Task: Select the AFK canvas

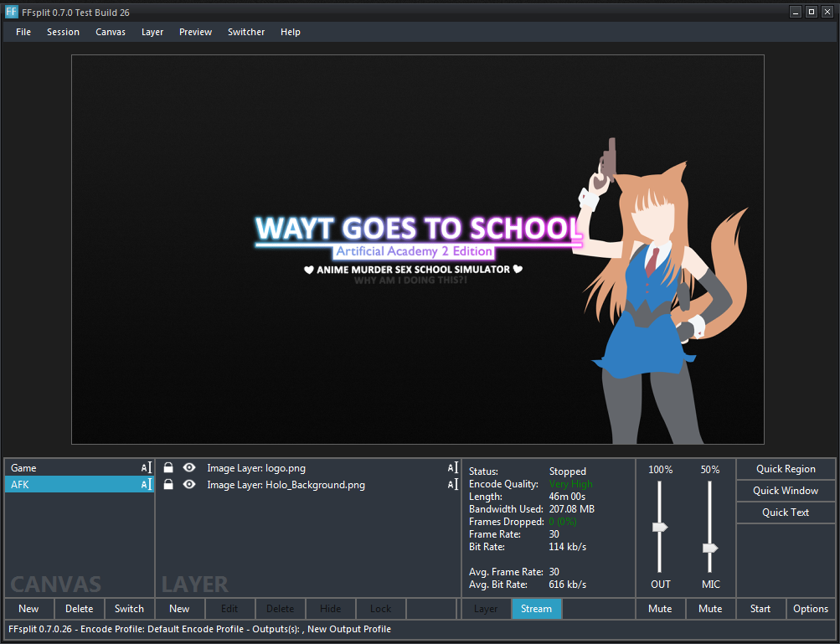Action: 80,484
